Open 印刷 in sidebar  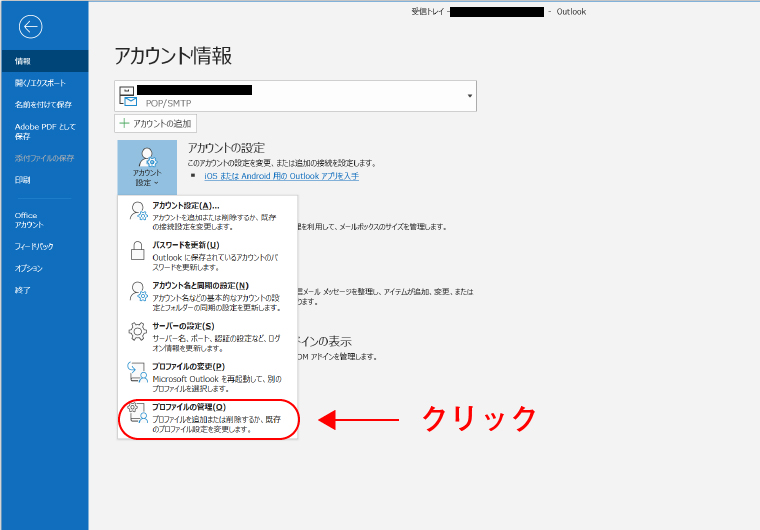coord(45,180)
